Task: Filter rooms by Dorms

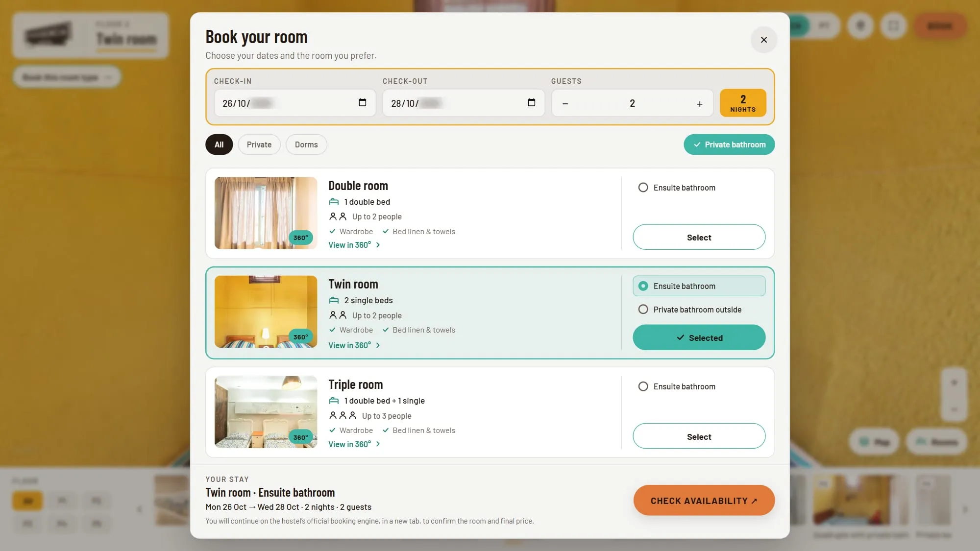Action: pos(306,144)
